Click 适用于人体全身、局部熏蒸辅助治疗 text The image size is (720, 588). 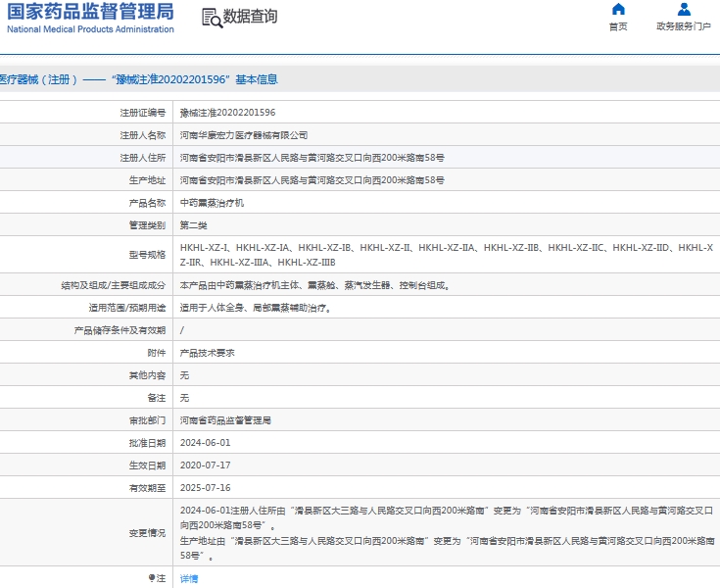click(256, 308)
